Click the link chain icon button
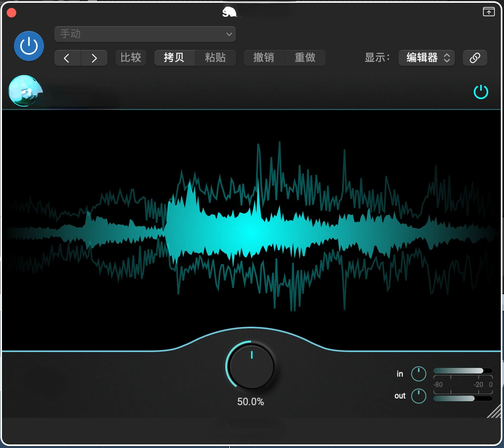Screen dimensions: 504x448 pyautogui.click(x=475, y=58)
